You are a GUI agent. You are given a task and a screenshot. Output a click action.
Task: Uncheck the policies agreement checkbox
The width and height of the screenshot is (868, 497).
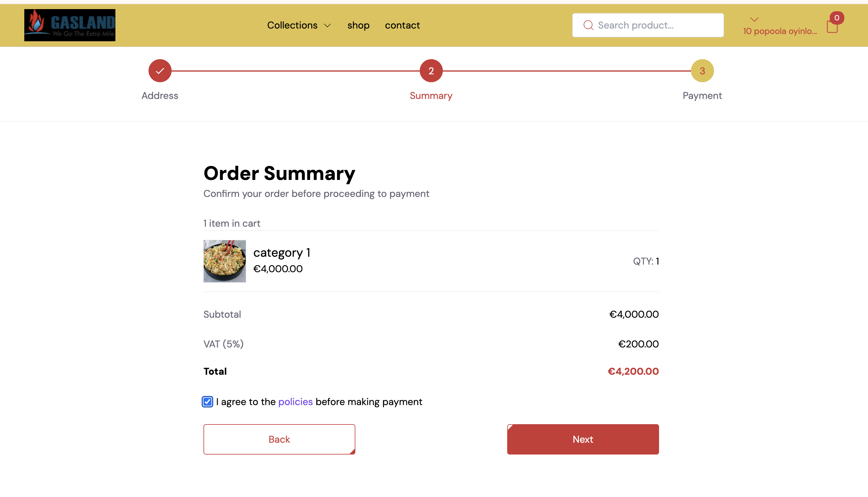coord(207,401)
